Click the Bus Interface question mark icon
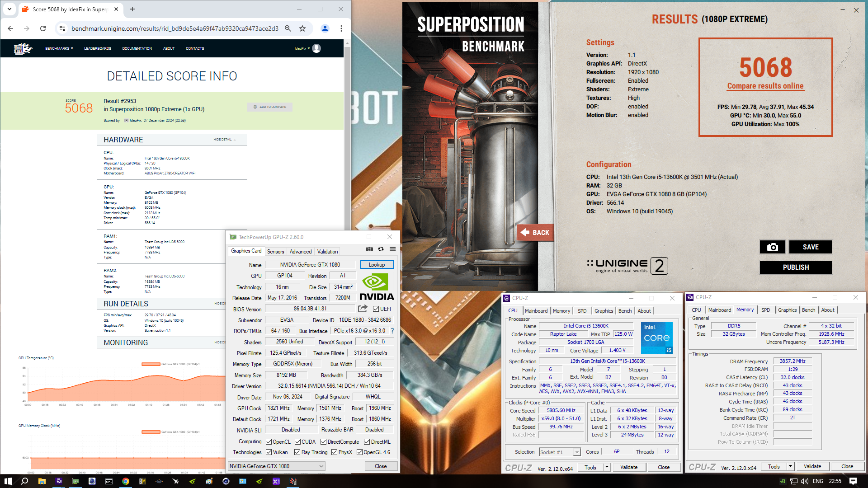Viewport: 868px width, 488px height. coord(392,331)
